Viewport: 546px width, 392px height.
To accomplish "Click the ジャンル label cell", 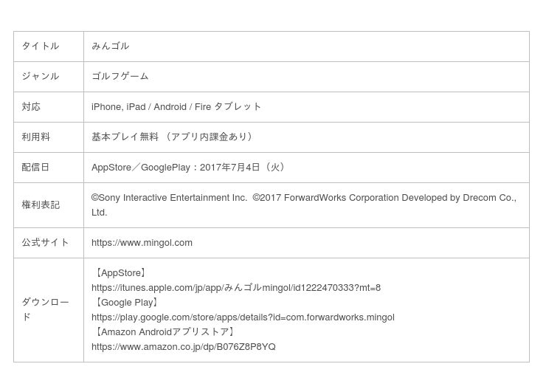I will pyautogui.click(x=41, y=77).
